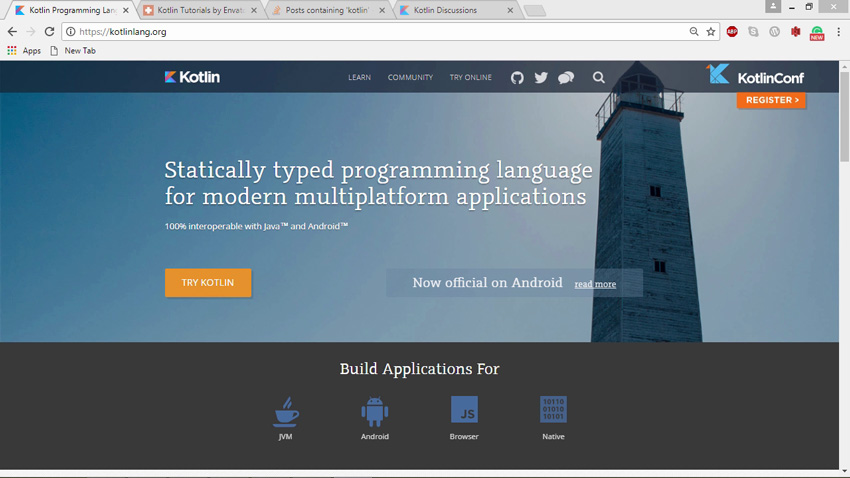Close the Posts containing 'kotlin' tab
Screen dimensions: 850x478
pyautogui.click(x=382, y=10)
